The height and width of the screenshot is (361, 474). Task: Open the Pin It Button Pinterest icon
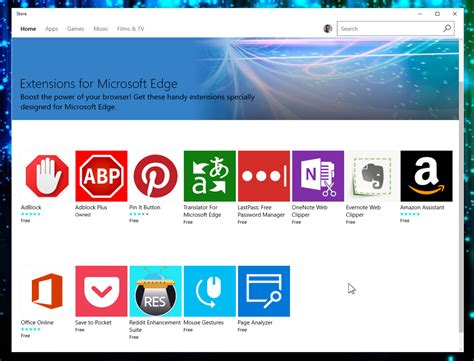(155, 176)
